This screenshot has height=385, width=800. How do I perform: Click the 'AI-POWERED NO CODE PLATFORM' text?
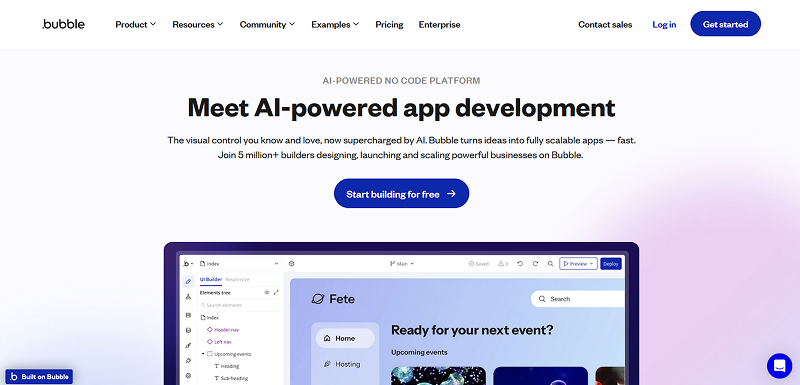[401, 81]
